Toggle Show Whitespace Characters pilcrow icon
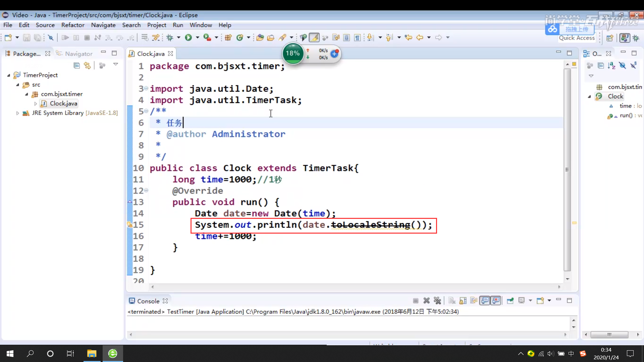Viewport: 644px width, 362px height. tap(358, 38)
